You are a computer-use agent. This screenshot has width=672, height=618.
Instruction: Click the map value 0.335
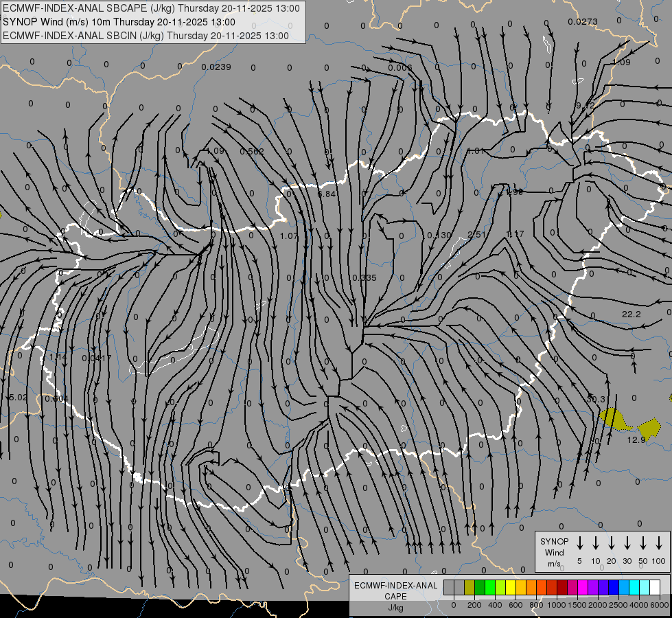(x=364, y=278)
